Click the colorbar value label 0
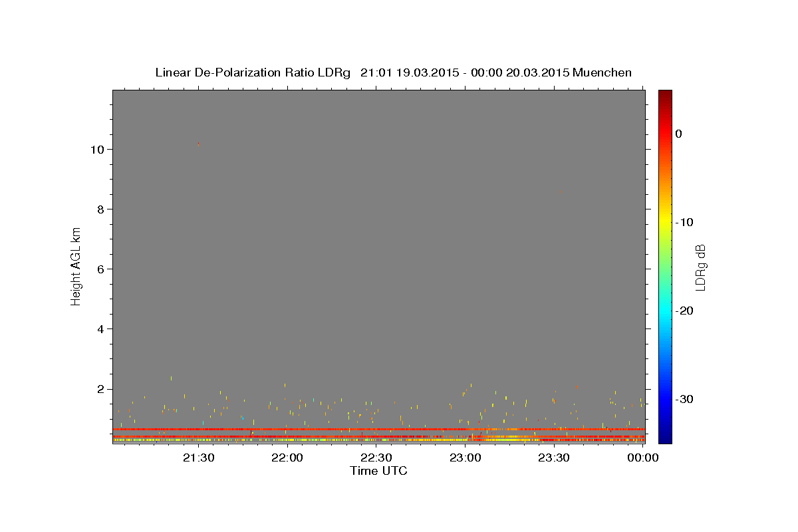This screenshot has width=798, height=532. click(679, 134)
